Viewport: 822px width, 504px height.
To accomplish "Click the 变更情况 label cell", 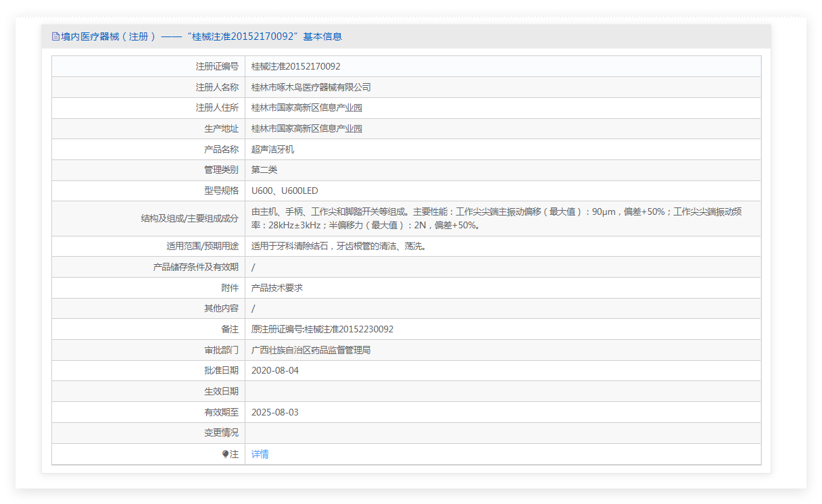I will [x=149, y=433].
